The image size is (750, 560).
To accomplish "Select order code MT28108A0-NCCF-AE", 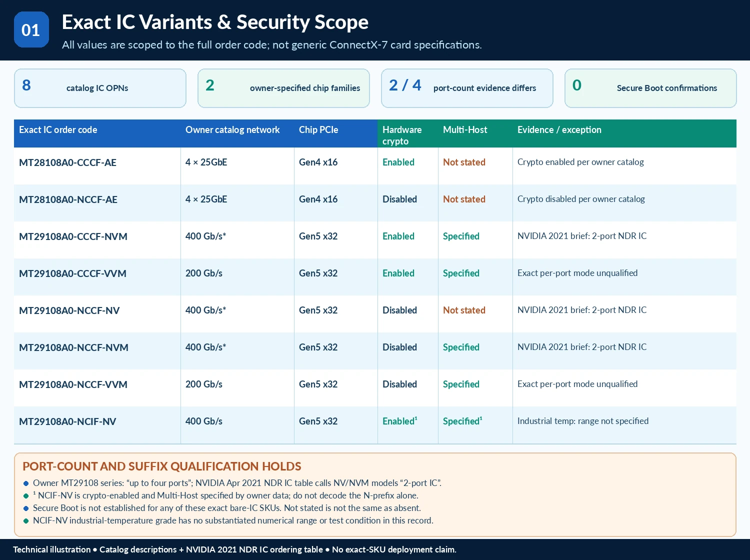I will click(x=68, y=199).
